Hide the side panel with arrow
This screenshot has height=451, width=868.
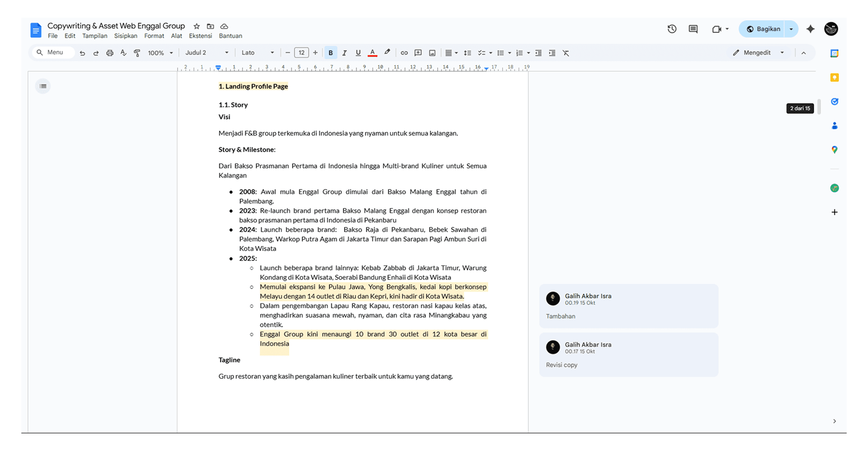point(835,421)
